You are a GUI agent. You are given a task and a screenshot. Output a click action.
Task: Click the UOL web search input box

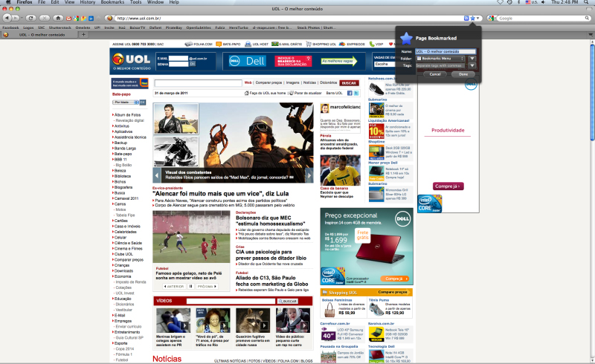[x=198, y=82]
